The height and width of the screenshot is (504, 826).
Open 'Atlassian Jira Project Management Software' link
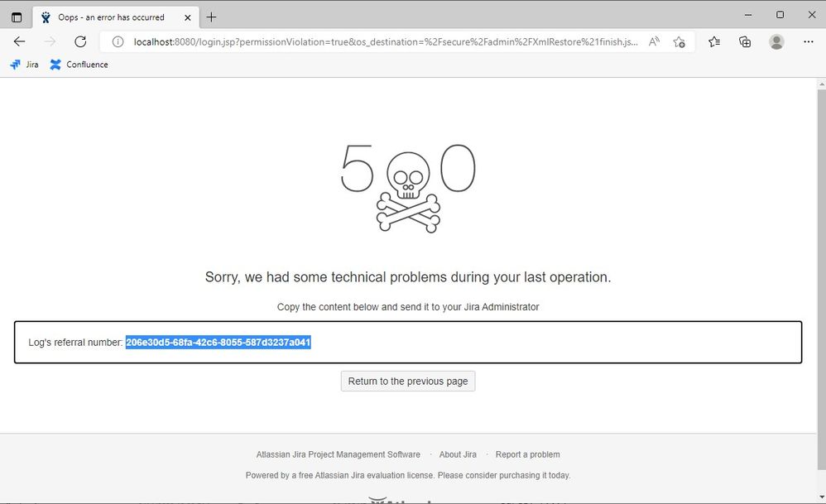pyautogui.click(x=339, y=454)
